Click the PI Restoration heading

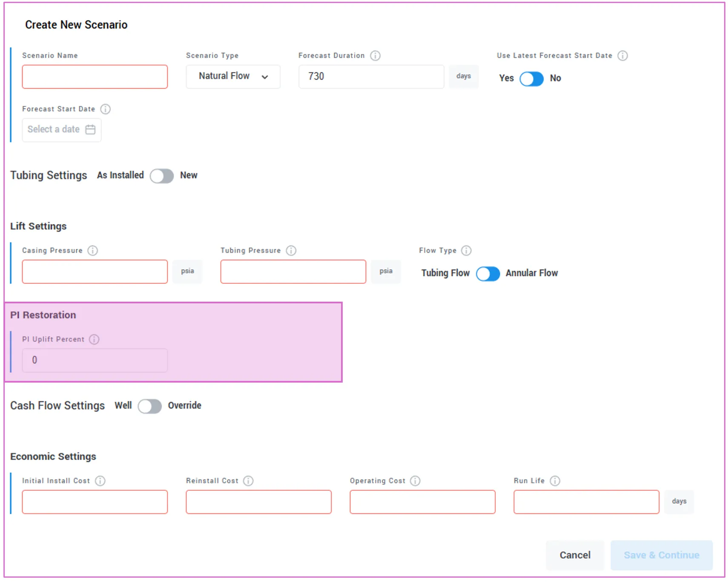pos(43,315)
